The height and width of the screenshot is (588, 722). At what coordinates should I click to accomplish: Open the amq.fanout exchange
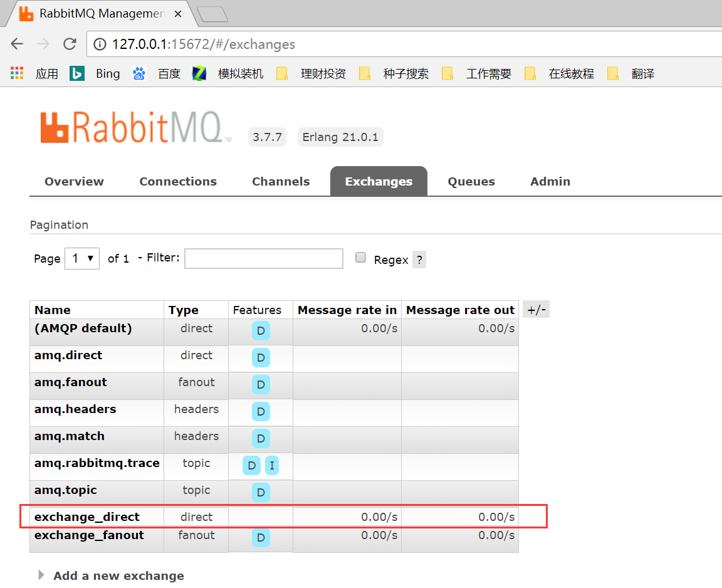point(70,382)
